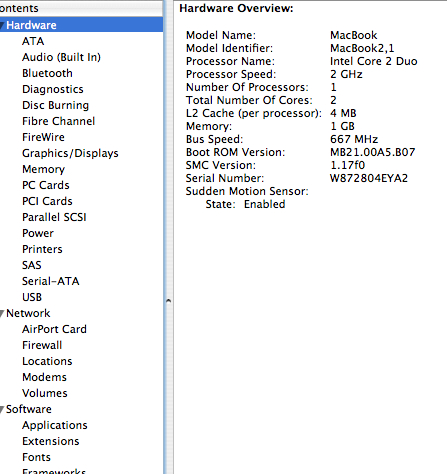The height and width of the screenshot is (474, 447).
Task: Select the Network category
Action: [x=28, y=313]
